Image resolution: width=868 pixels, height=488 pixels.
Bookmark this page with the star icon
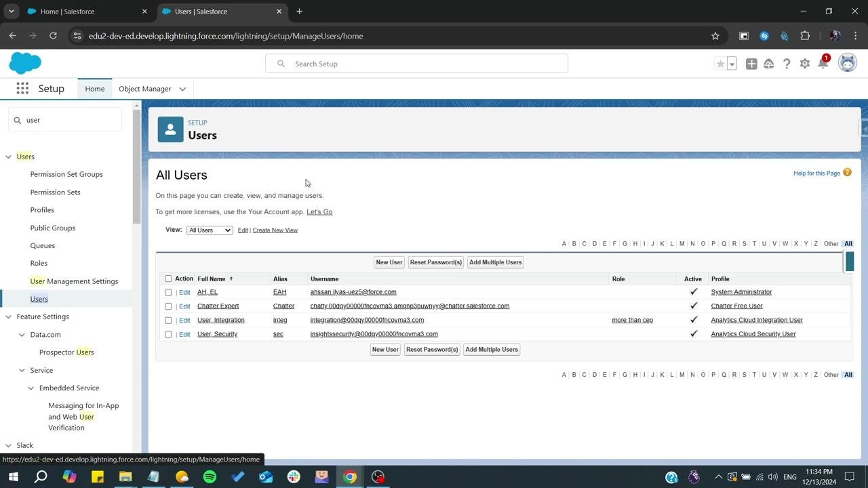[x=715, y=36]
